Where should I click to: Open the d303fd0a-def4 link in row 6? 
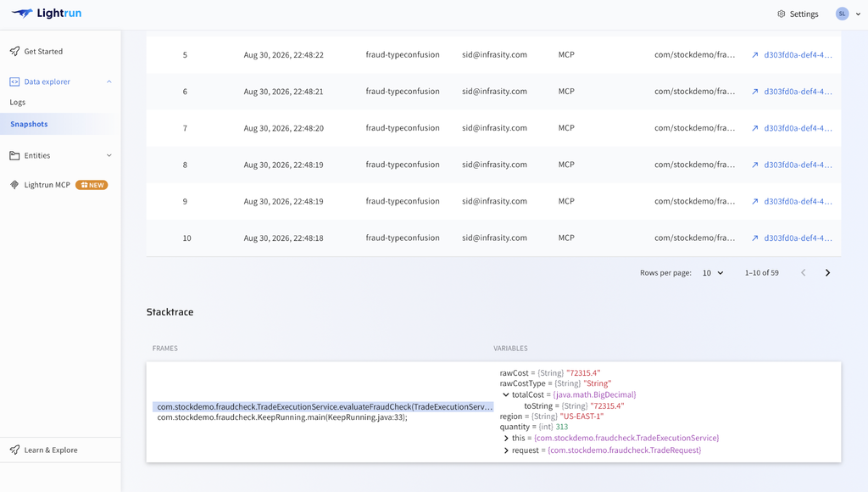click(798, 92)
